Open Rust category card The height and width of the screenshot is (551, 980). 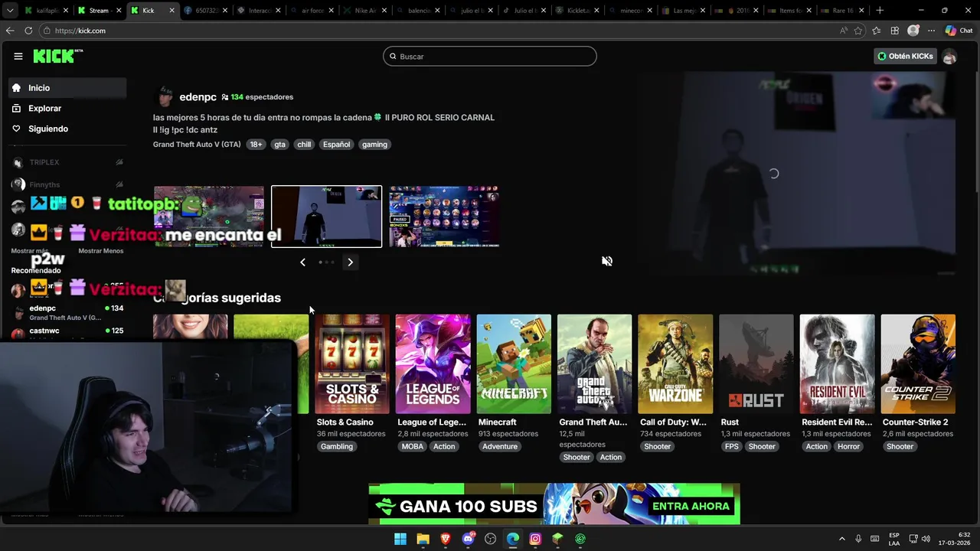756,364
